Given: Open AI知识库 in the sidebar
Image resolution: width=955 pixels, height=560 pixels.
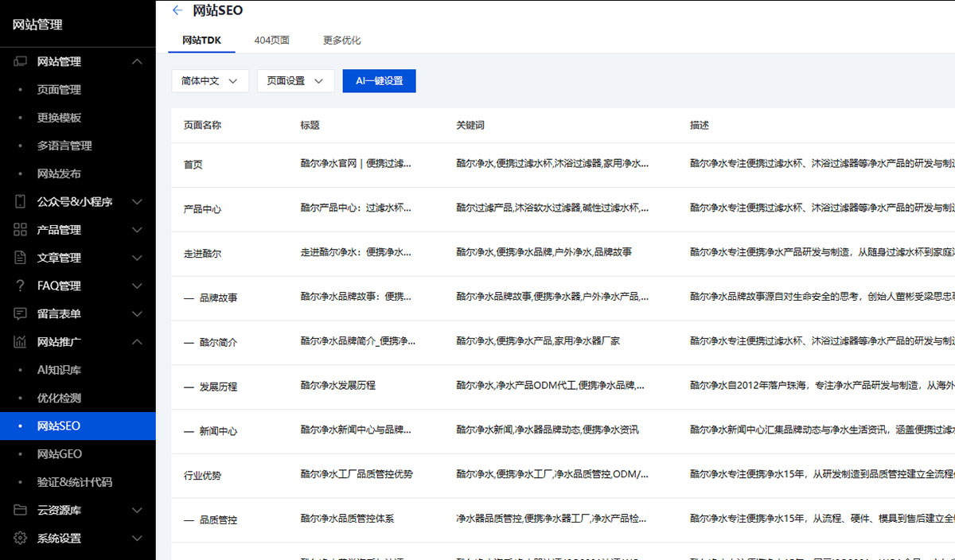Looking at the screenshot, I should tap(59, 370).
